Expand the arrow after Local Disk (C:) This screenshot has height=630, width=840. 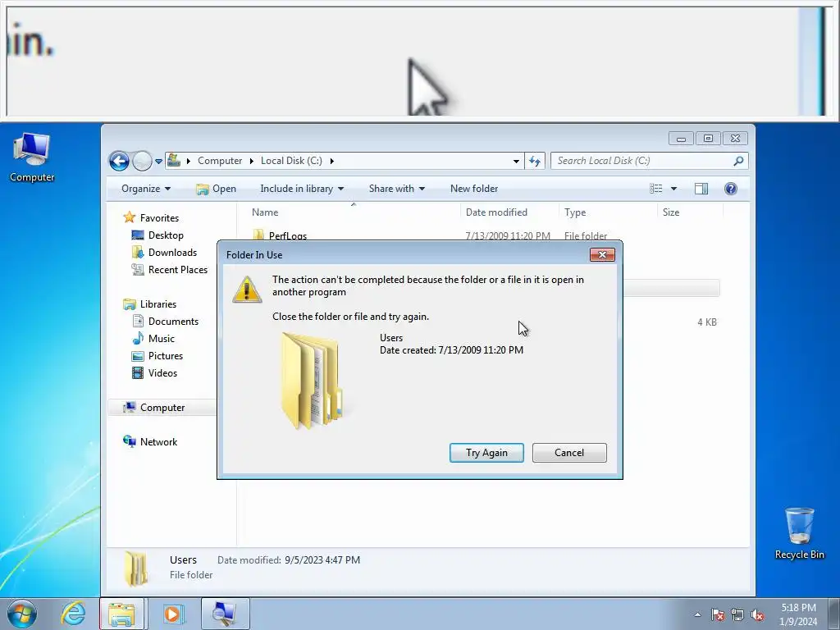pyautogui.click(x=331, y=161)
